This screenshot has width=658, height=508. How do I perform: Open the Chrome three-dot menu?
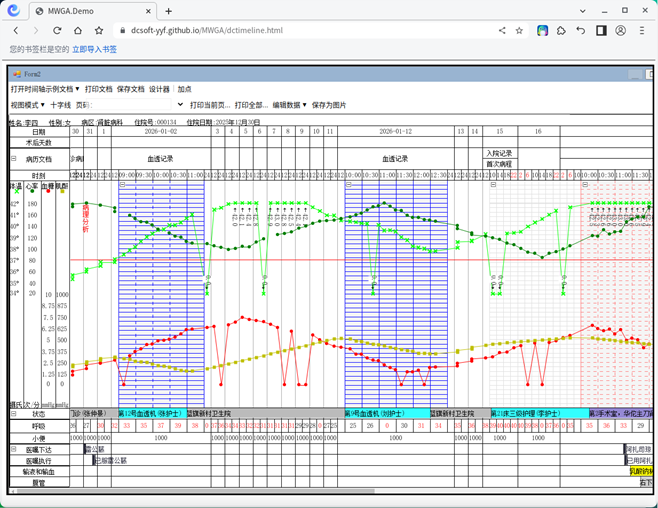pyautogui.click(x=642, y=31)
